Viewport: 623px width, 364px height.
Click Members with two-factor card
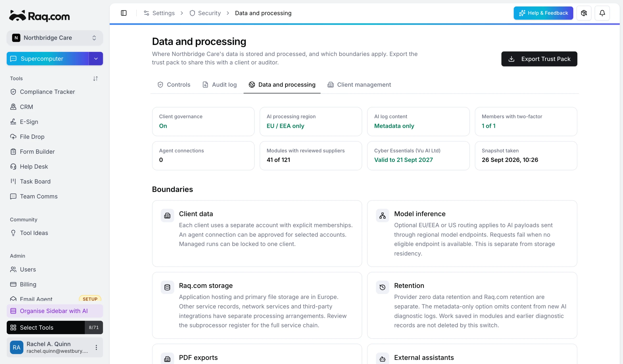point(526,121)
